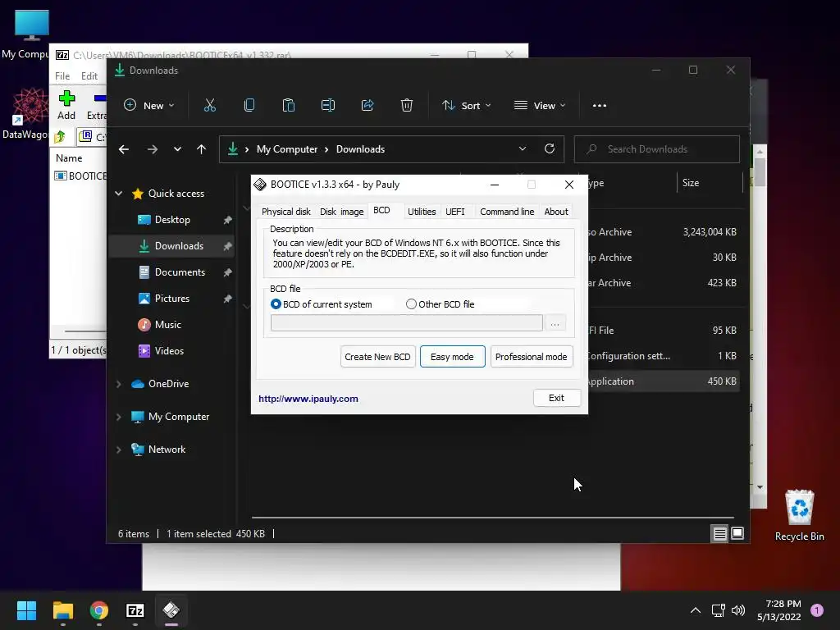This screenshot has height=630, width=840.
Task: Select Desktop in the navigation pane
Action: pyautogui.click(x=171, y=220)
